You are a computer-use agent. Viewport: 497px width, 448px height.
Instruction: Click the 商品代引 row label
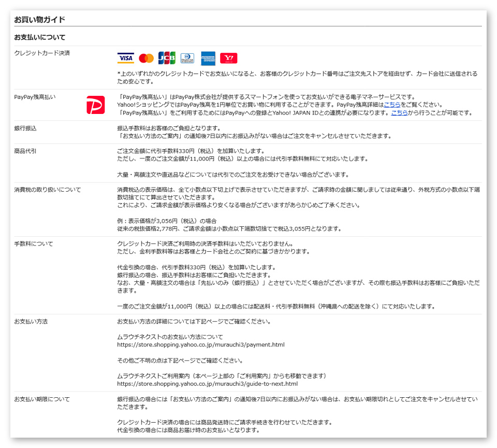tap(25, 151)
